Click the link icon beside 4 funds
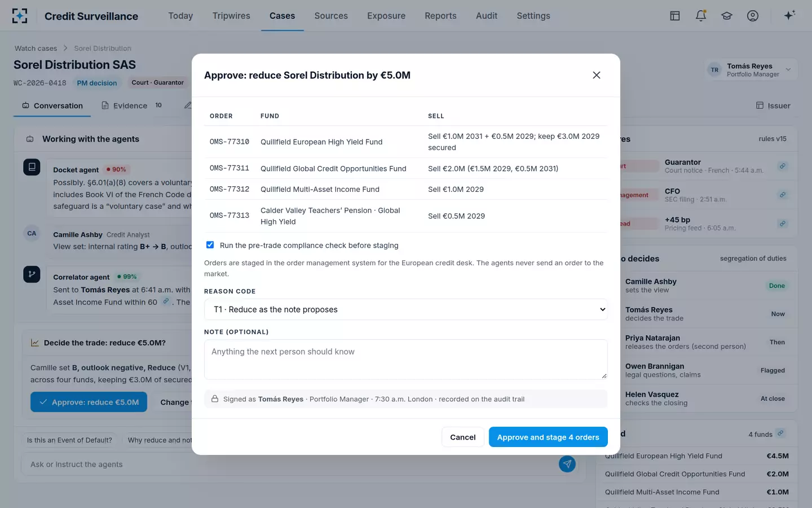 click(780, 433)
